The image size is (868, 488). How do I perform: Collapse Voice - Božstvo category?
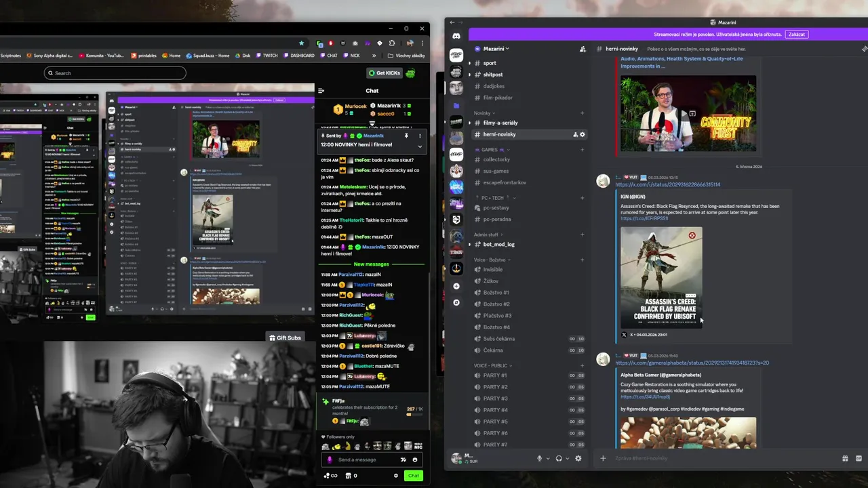[x=491, y=260]
